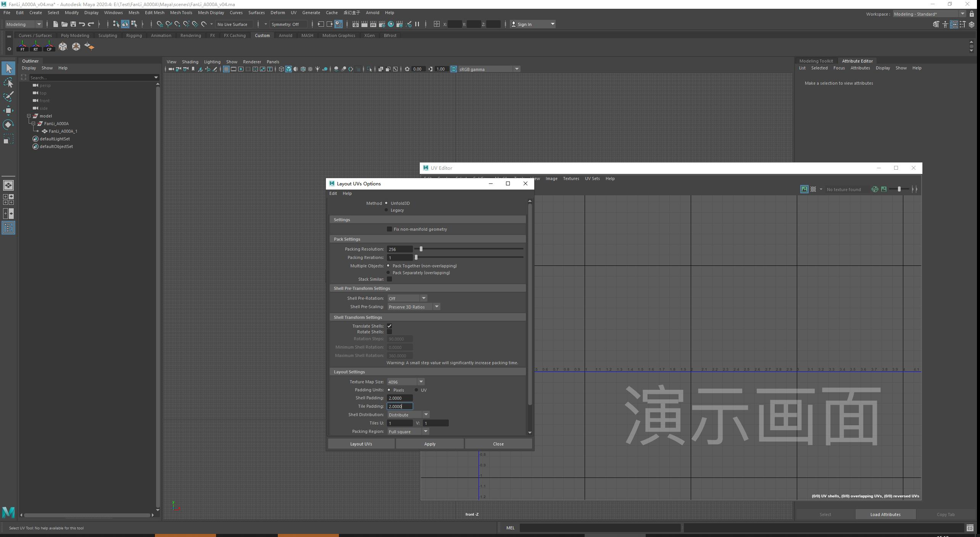This screenshot has width=980, height=537.
Task: Activate the Lasso select tool
Action: [x=8, y=83]
